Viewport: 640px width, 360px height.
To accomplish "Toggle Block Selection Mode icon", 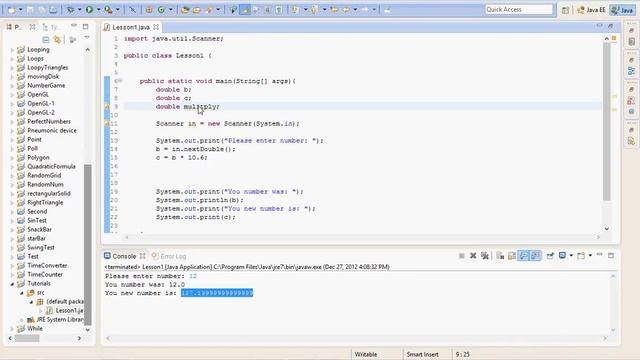I will pyautogui.click(x=268, y=9).
